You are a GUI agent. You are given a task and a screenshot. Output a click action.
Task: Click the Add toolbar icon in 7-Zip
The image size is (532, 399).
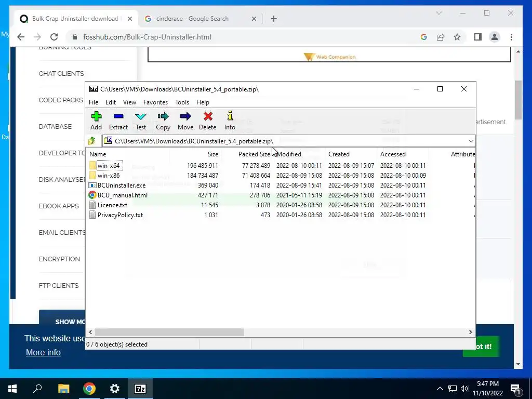[96, 116]
